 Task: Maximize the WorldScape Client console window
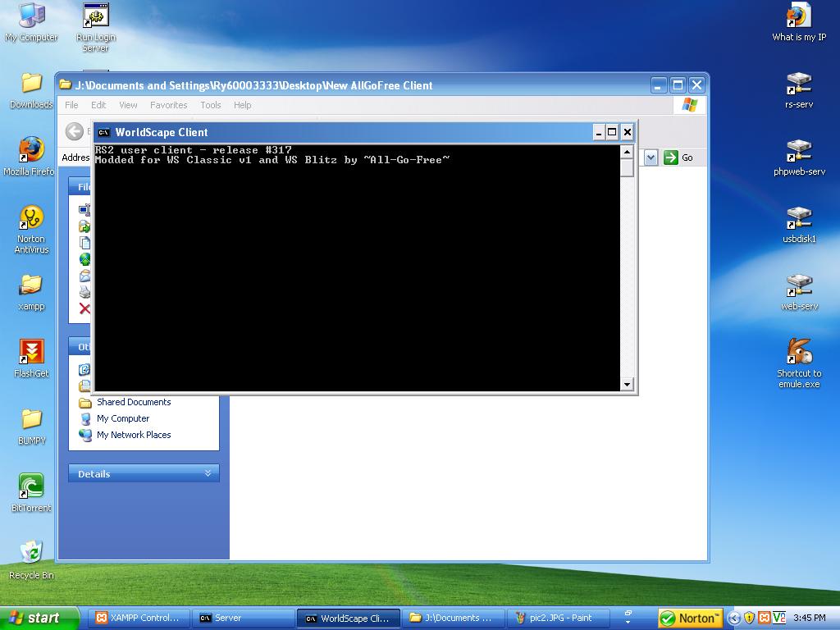[x=612, y=132]
